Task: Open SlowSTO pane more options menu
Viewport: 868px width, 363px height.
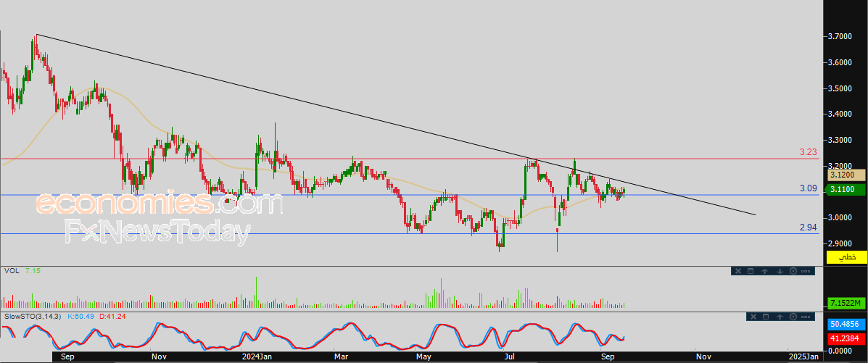Action: coord(806,317)
